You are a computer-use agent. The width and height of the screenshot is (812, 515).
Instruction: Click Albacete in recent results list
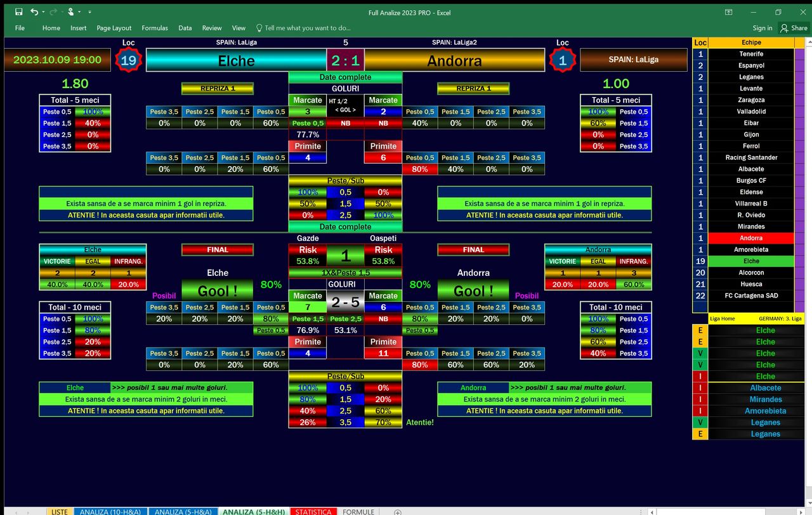coord(766,388)
